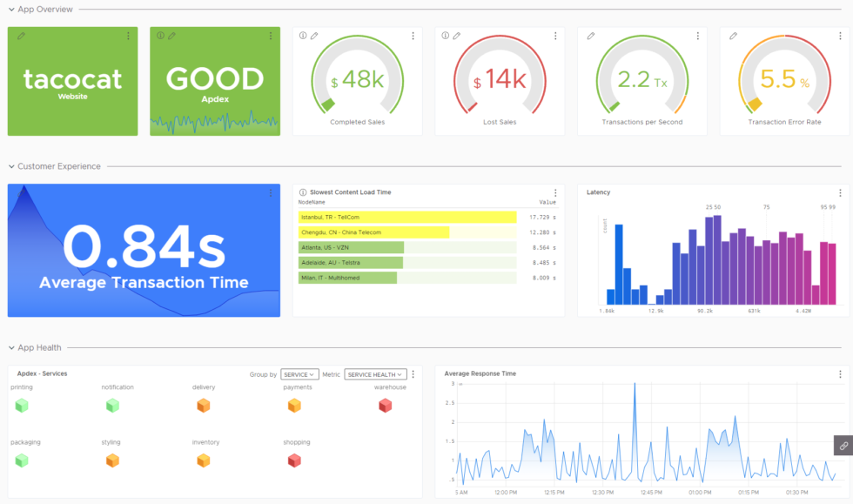
Task: Open the kebab menu on Lost Sales gauge
Action: [x=556, y=36]
